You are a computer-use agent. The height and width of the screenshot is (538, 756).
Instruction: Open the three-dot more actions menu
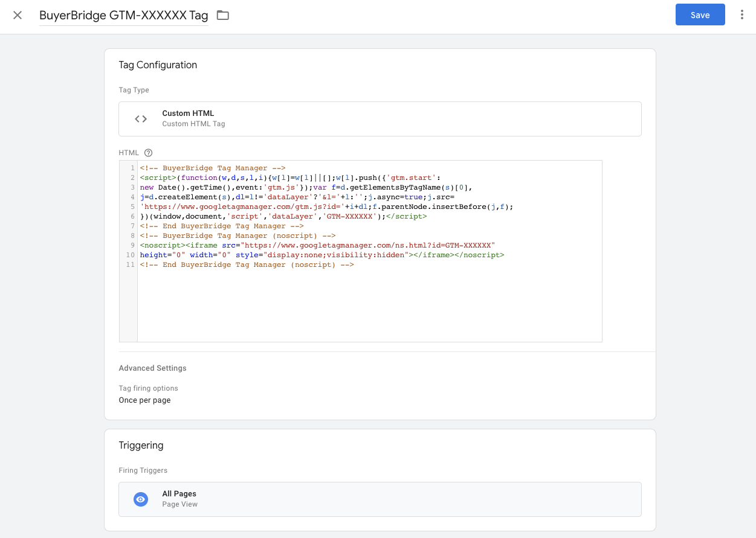(x=742, y=15)
